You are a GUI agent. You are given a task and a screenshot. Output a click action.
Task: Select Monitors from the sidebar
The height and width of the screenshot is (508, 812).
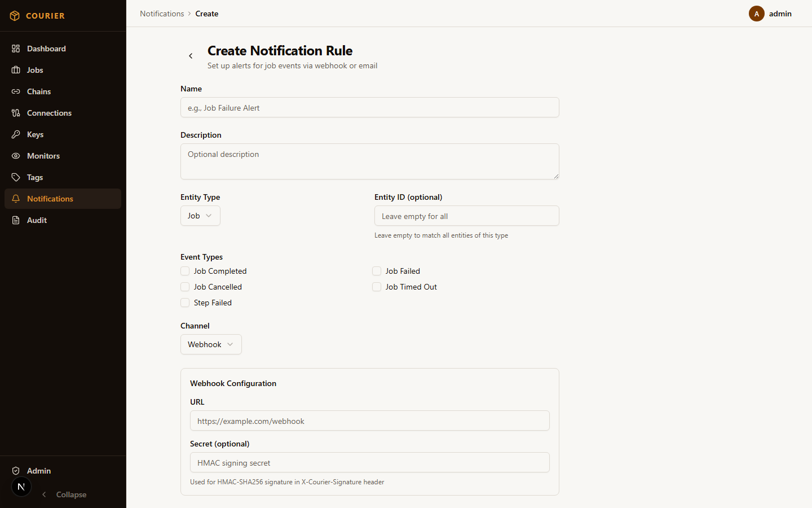click(x=43, y=156)
